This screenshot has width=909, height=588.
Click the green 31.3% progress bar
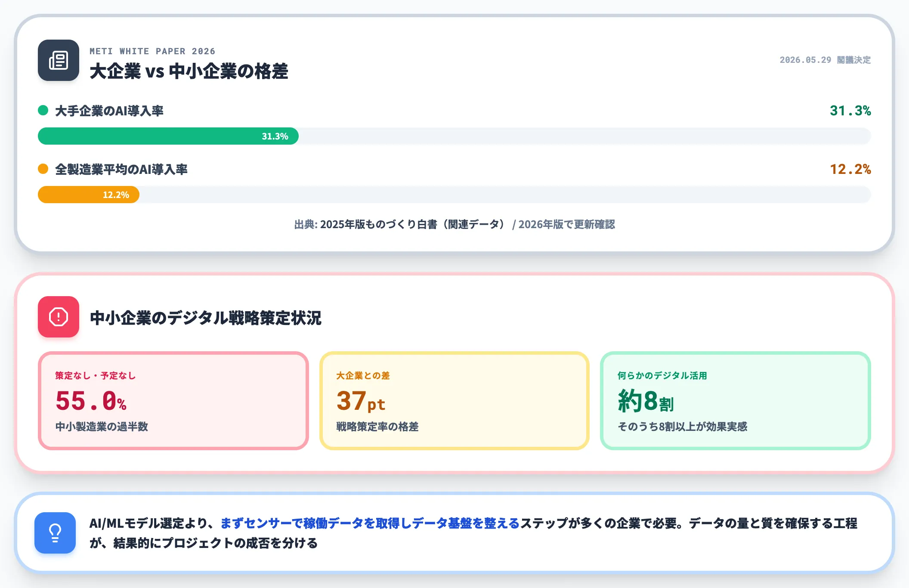[168, 136]
